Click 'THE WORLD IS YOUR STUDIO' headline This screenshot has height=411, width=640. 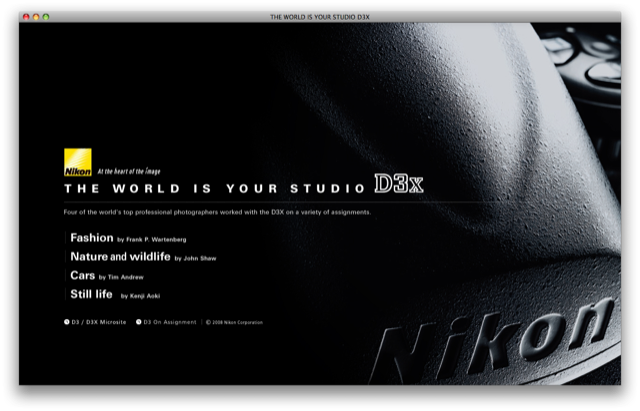[x=215, y=189]
